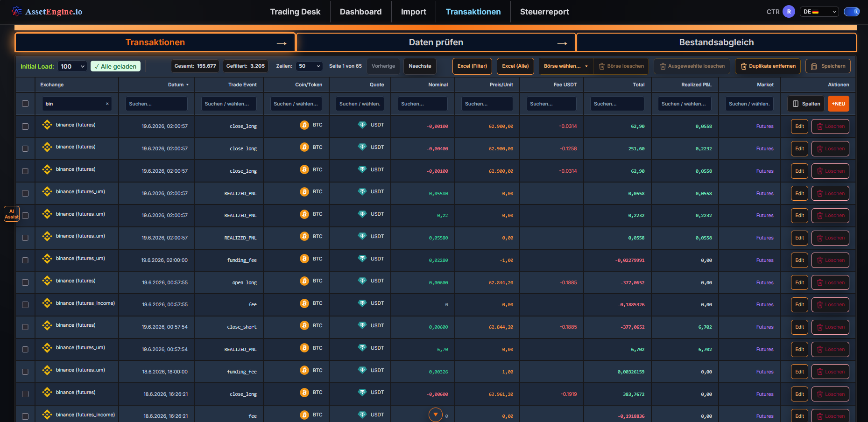Sort the table by the Datum column header
The image size is (868, 422).
click(178, 84)
